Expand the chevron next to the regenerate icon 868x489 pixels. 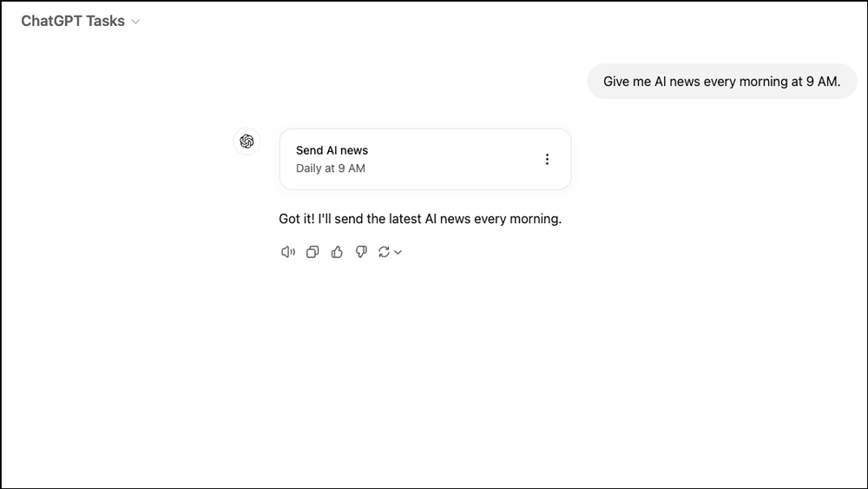click(398, 253)
